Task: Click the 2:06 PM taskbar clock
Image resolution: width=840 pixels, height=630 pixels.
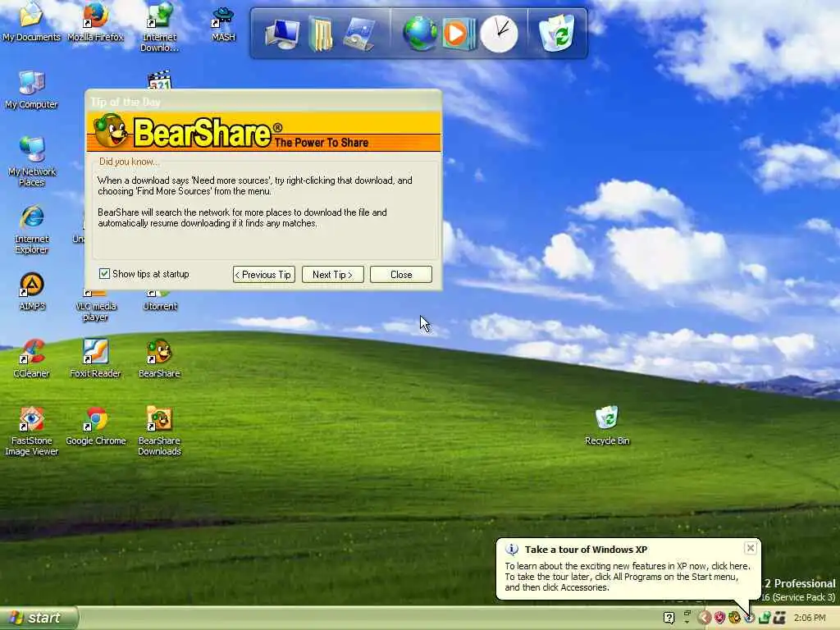Action: coord(810,618)
